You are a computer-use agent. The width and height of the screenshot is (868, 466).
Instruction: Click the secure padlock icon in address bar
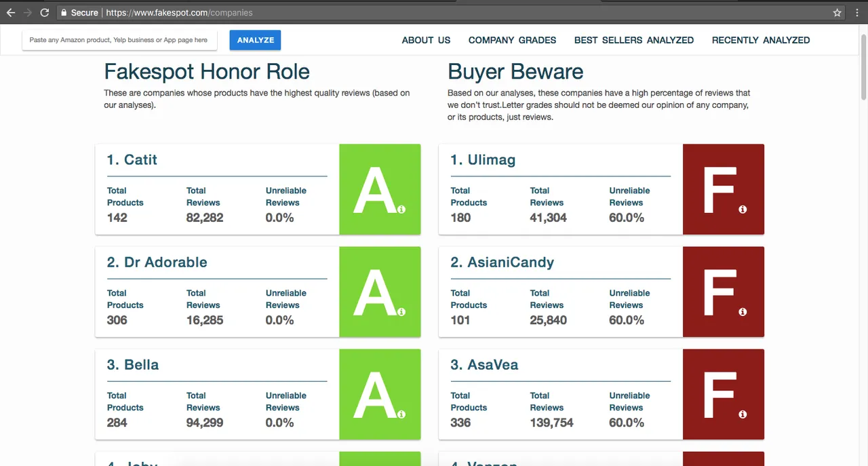click(x=63, y=12)
